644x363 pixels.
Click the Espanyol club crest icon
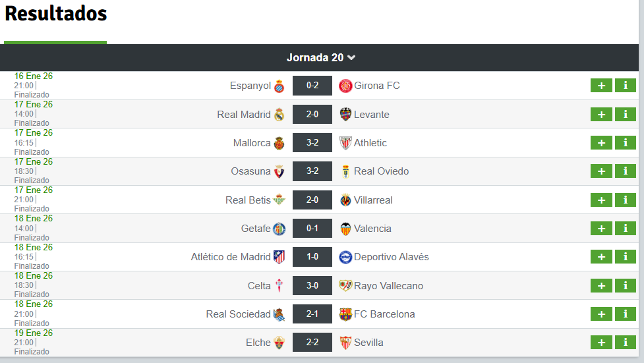click(279, 86)
